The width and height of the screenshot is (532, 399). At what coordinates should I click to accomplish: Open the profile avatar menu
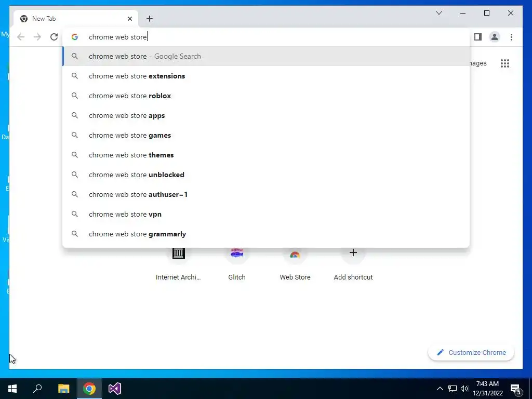(495, 37)
